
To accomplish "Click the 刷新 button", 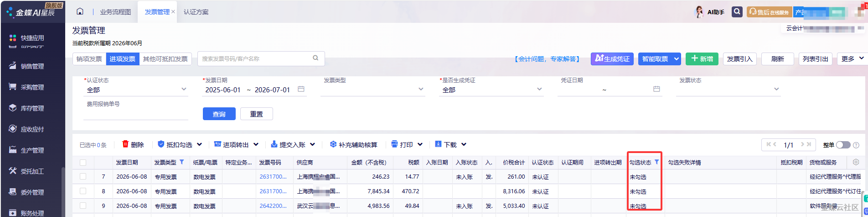I will (778, 58).
